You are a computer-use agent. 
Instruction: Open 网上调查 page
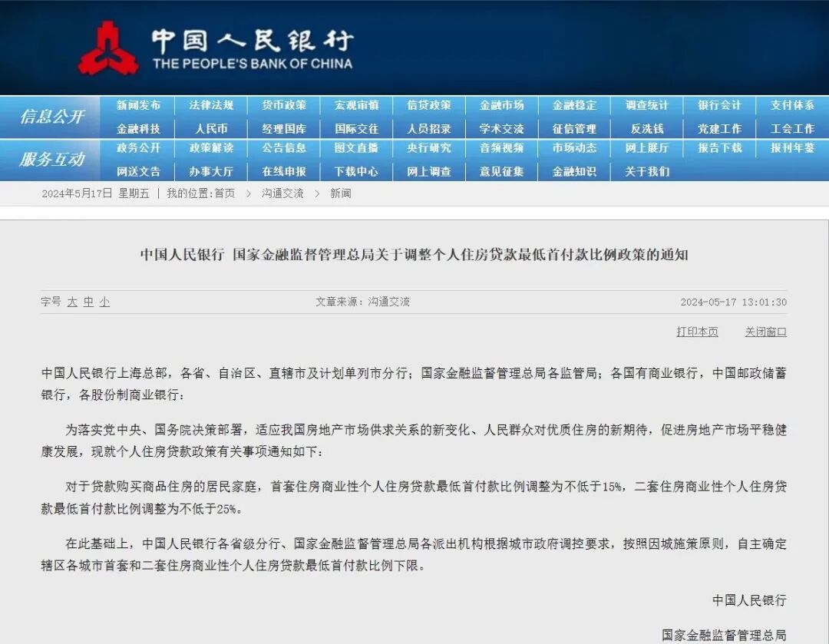(x=429, y=171)
